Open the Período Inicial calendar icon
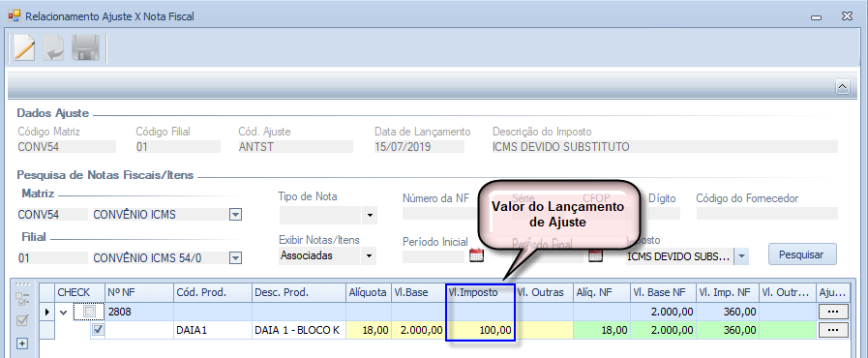The width and height of the screenshot is (868, 358). tap(477, 255)
